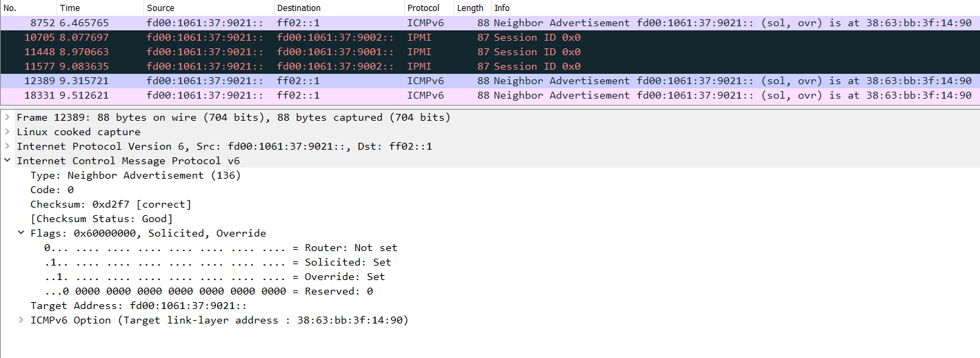Sort packets by the No. column header

[28, 8]
